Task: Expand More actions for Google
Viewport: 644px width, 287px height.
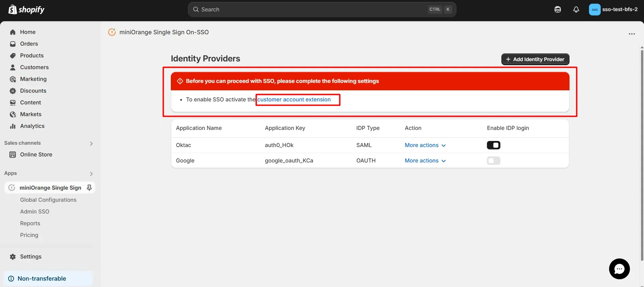Action: [425, 161]
